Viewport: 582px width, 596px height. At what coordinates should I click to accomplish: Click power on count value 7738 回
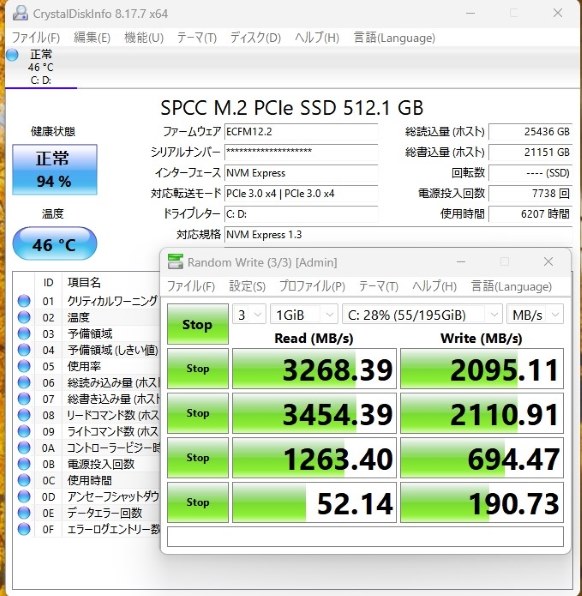click(x=530, y=193)
